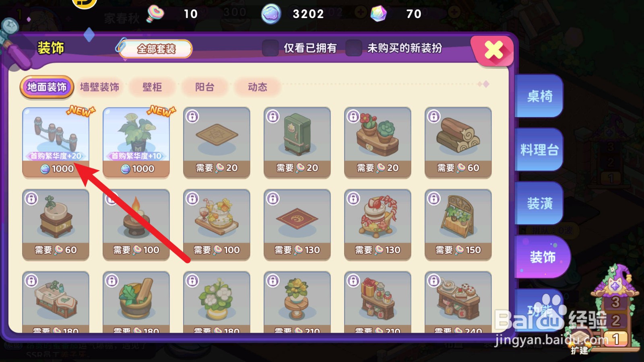Select the locked campfire decoration requiring 100
The width and height of the screenshot is (644, 362).
pos(136,224)
